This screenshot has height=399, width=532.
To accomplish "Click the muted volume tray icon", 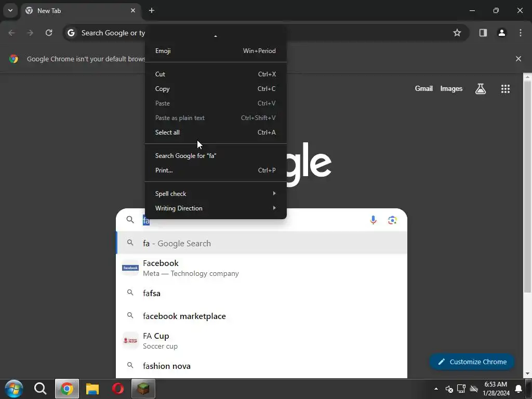I will point(449,389).
